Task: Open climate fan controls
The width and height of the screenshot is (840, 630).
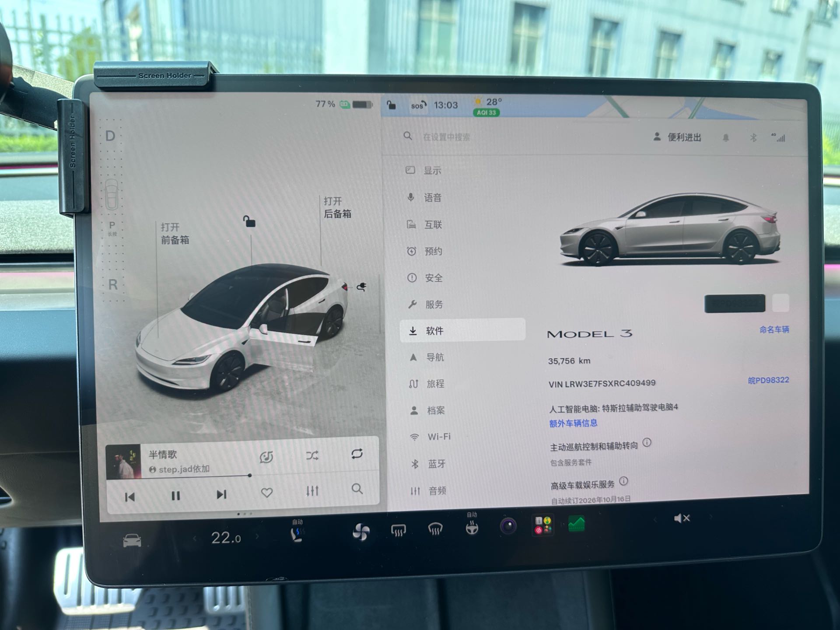Action: 361,532
